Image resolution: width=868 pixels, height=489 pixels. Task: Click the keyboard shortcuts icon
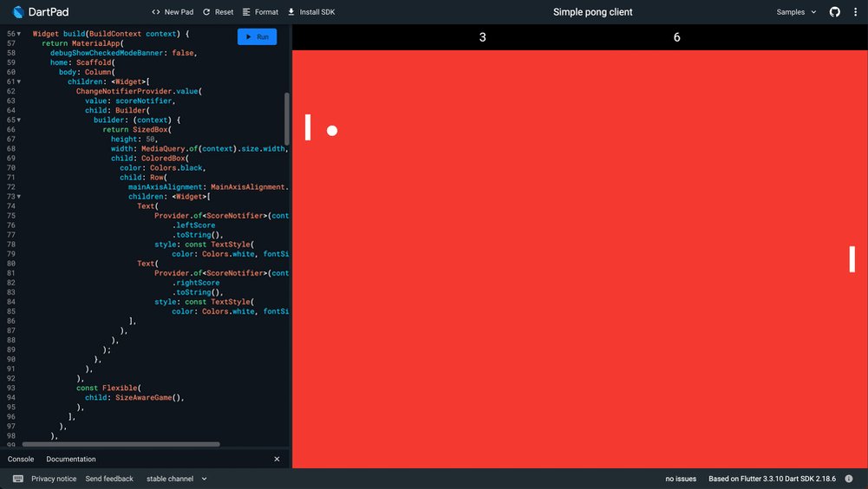(17, 479)
